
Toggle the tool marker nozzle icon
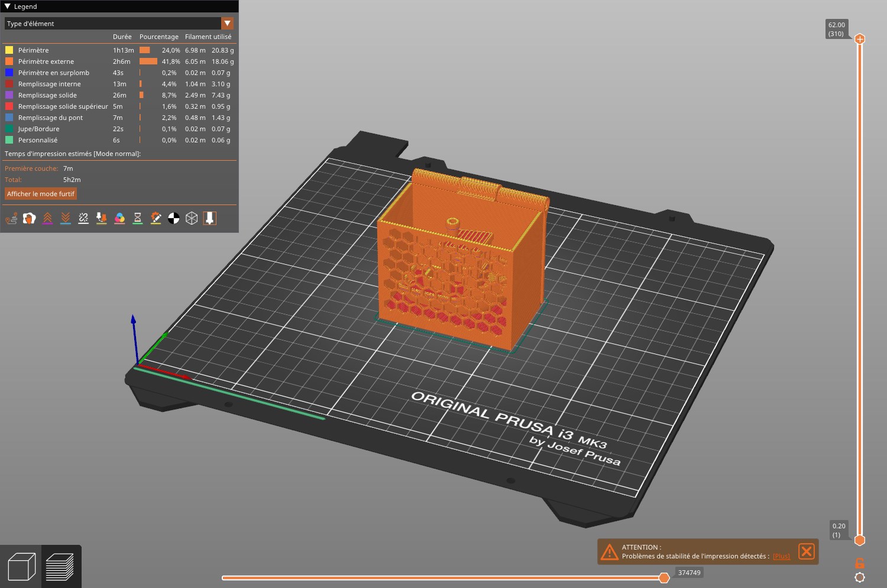(x=209, y=219)
